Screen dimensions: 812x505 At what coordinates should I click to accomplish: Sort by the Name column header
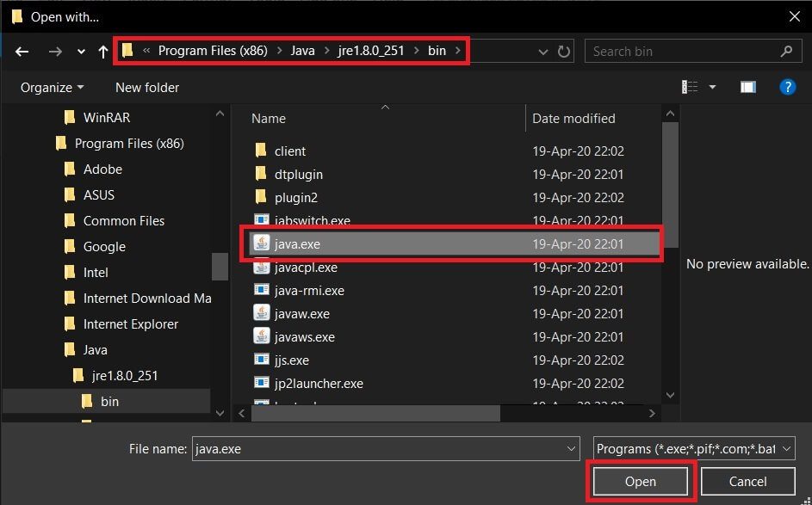(x=269, y=119)
